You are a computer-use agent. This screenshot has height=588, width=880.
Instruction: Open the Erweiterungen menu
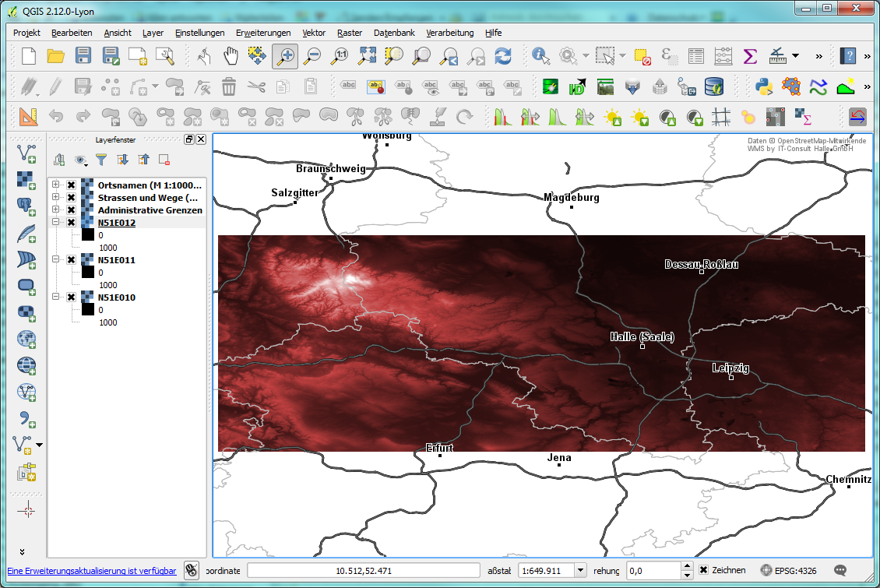coord(263,33)
